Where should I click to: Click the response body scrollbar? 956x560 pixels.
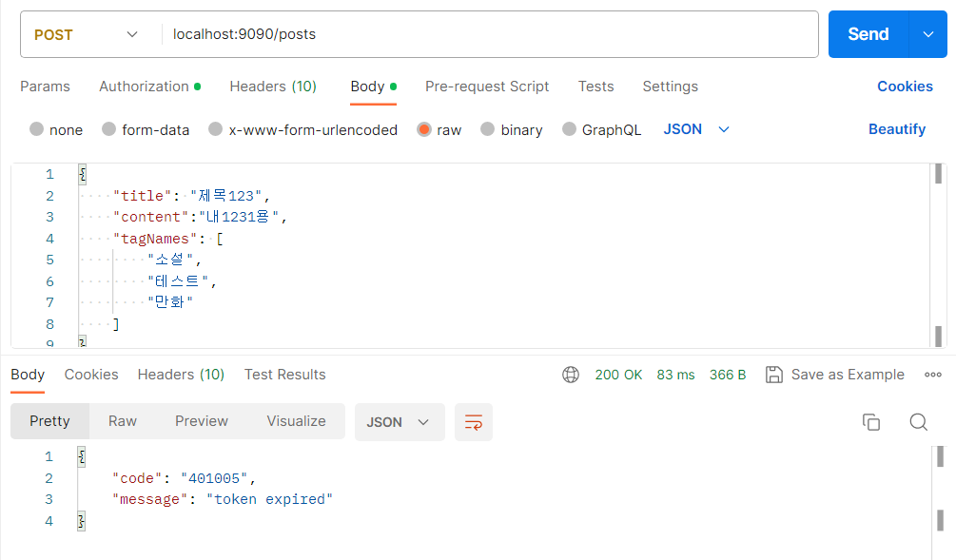(x=940, y=502)
